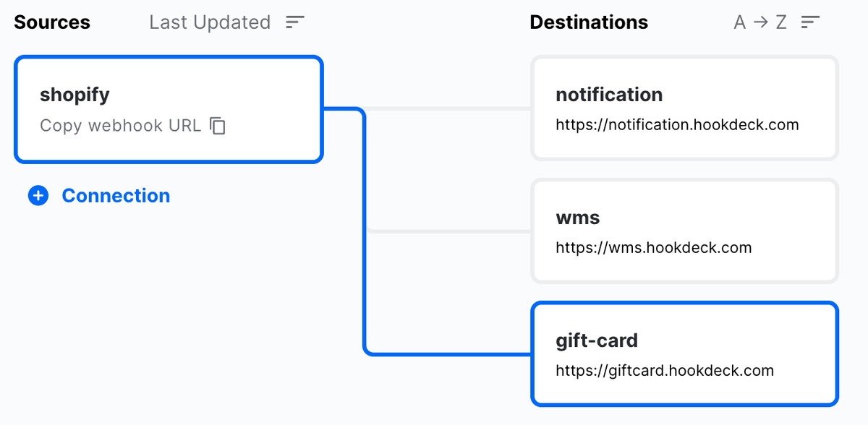Image resolution: width=868 pixels, height=425 pixels.
Task: Click the Copy webhook URL text
Action: pyautogui.click(x=120, y=126)
